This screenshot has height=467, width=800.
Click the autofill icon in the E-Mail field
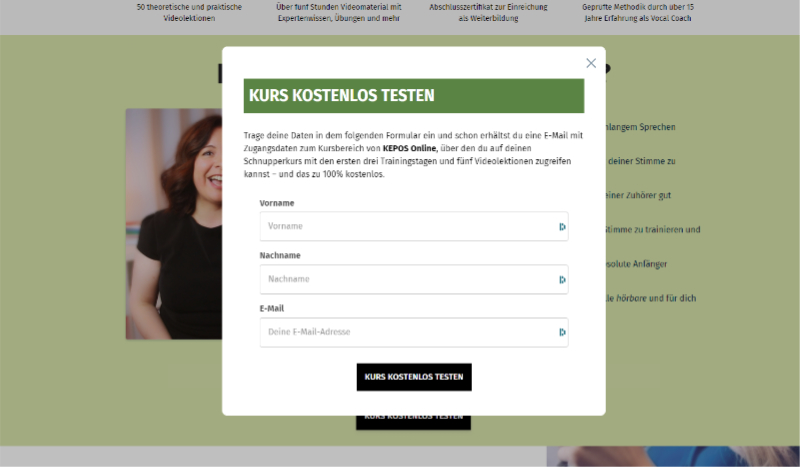pos(562,332)
